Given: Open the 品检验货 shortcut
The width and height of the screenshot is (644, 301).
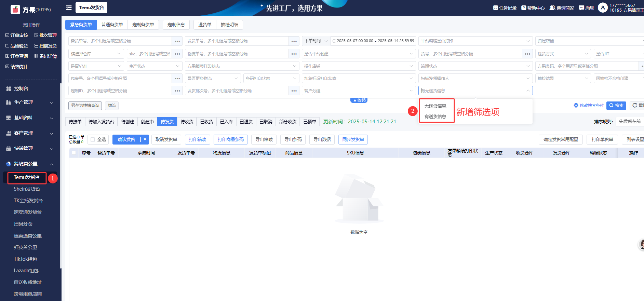Looking at the screenshot, I should [17, 46].
